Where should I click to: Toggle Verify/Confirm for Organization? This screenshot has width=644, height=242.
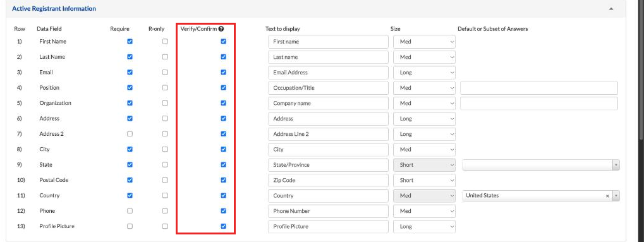point(224,103)
